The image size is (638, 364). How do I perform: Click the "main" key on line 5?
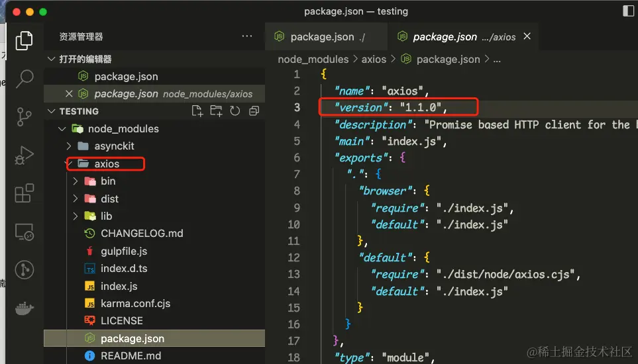click(352, 141)
